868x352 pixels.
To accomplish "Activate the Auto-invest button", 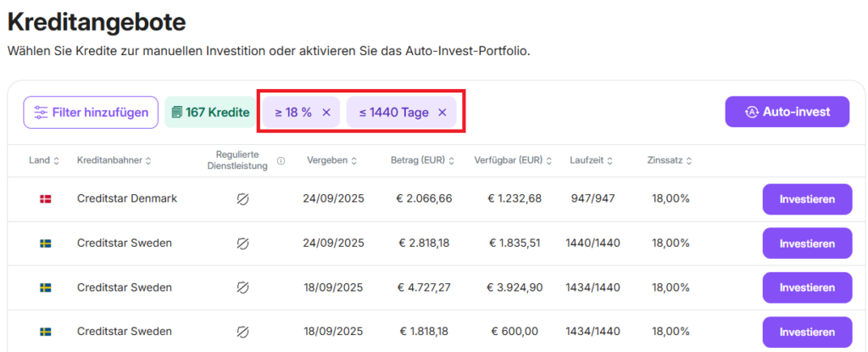I will (787, 112).
